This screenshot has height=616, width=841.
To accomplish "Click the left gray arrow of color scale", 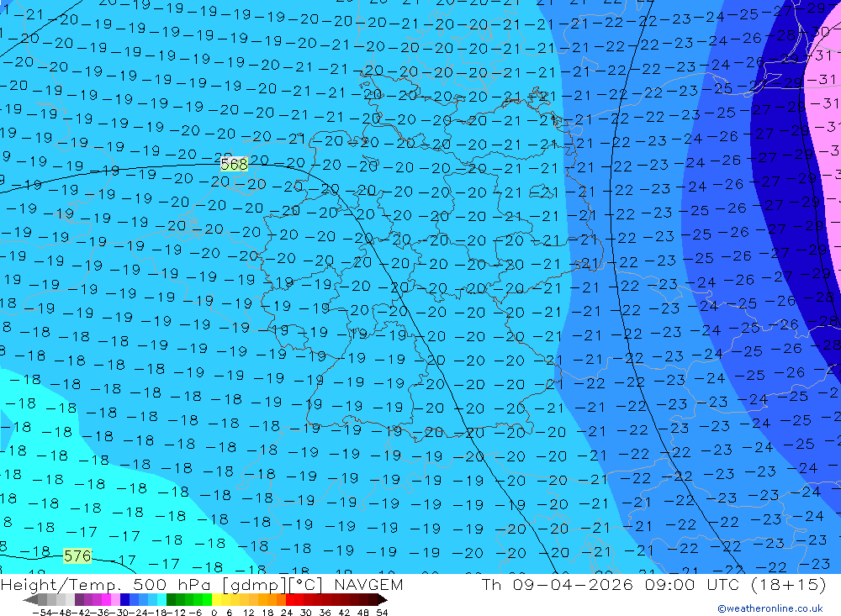I will tap(30, 599).
